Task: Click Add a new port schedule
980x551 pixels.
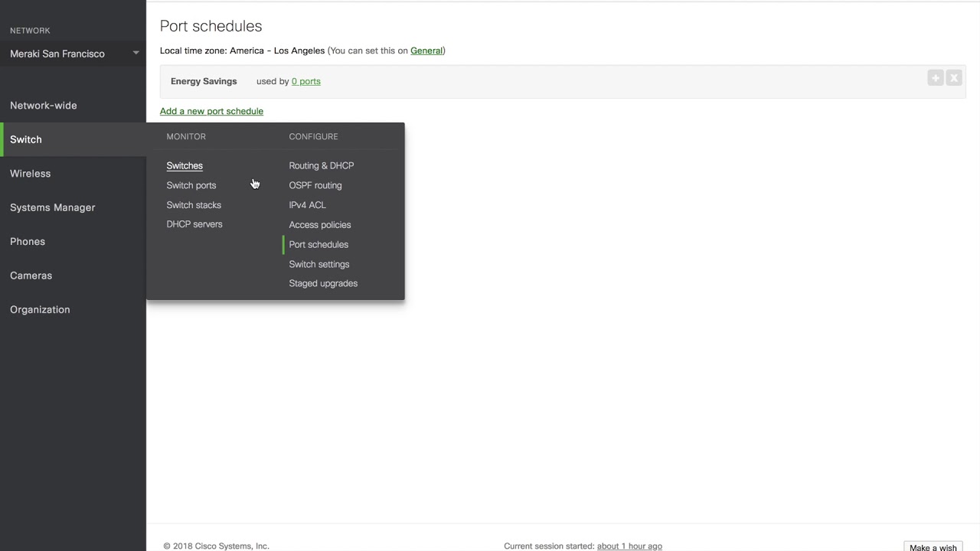Action: pos(211,111)
